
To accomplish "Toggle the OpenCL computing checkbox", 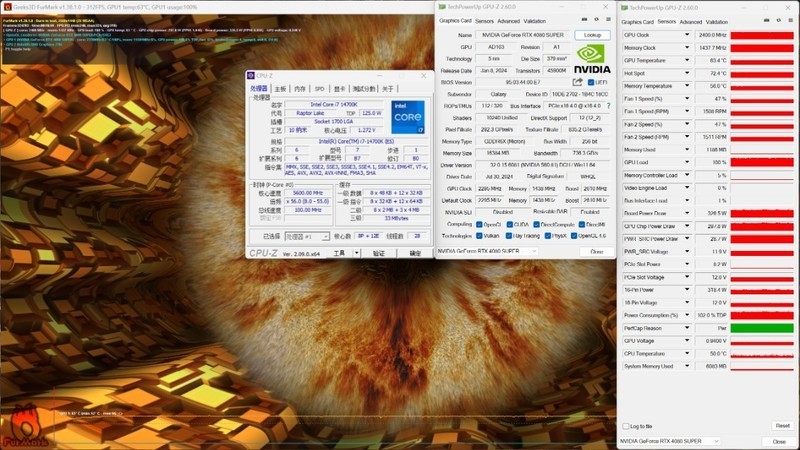I will click(479, 224).
